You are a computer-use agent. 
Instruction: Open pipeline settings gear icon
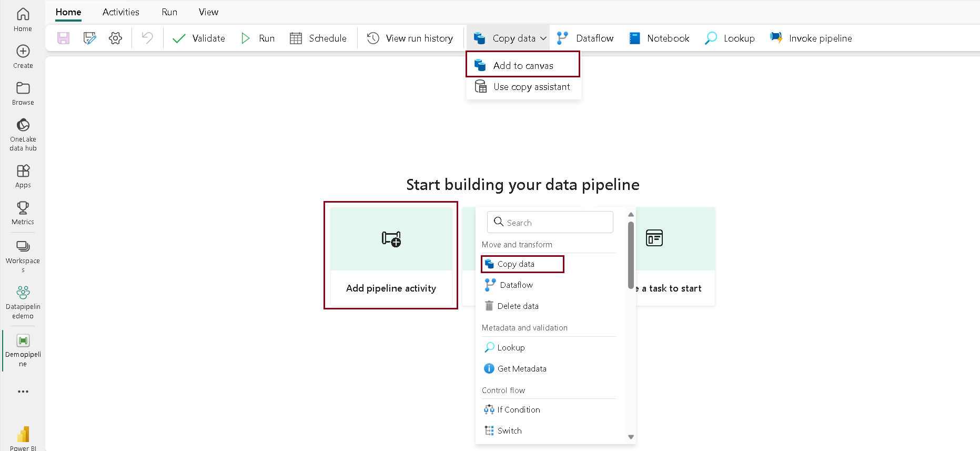click(x=115, y=38)
